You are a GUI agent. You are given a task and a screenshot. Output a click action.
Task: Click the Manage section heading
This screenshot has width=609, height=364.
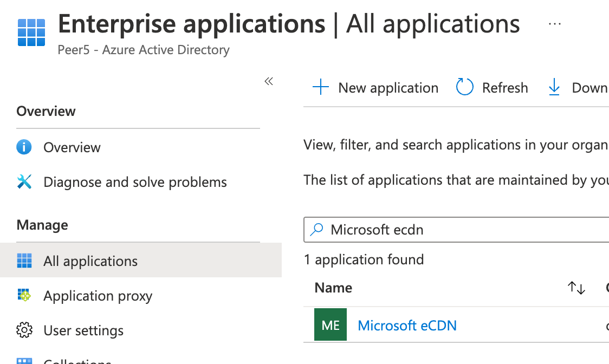(42, 225)
